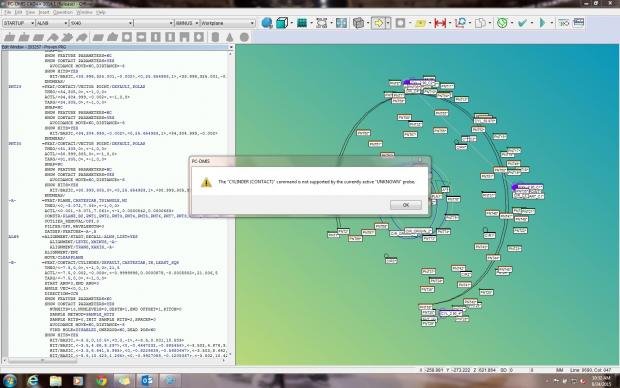Click the copy pages toolbar icon

pyautogui.click(x=480, y=23)
